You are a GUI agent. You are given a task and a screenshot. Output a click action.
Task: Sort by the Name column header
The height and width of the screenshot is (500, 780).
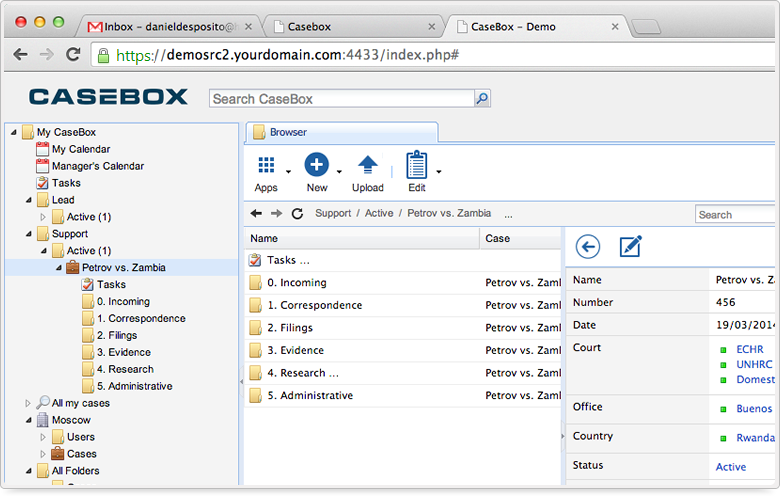[362, 238]
